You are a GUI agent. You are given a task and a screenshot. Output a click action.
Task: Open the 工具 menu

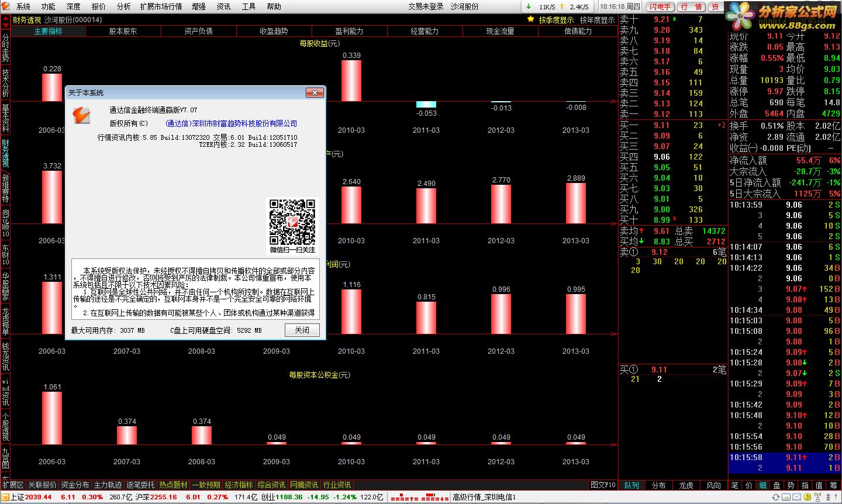pyautogui.click(x=249, y=6)
